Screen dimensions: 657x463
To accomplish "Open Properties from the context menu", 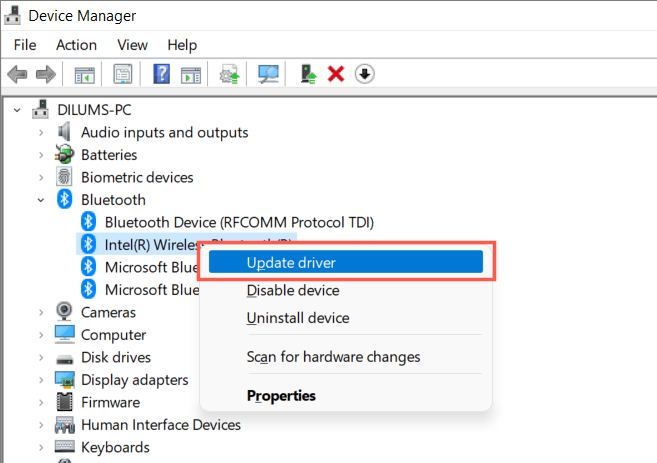I will [x=281, y=395].
